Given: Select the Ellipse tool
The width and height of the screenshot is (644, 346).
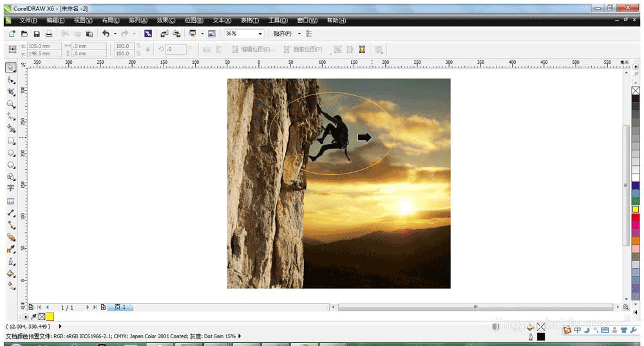Looking at the screenshot, I should (x=11, y=153).
